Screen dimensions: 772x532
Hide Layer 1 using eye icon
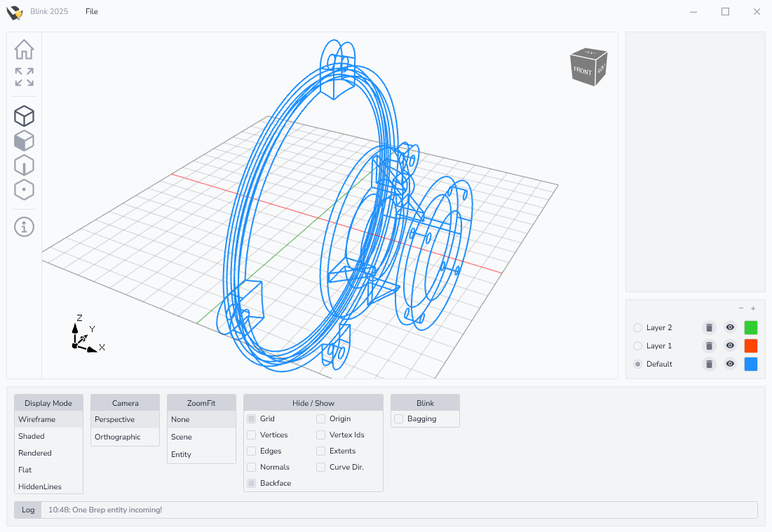[730, 346]
